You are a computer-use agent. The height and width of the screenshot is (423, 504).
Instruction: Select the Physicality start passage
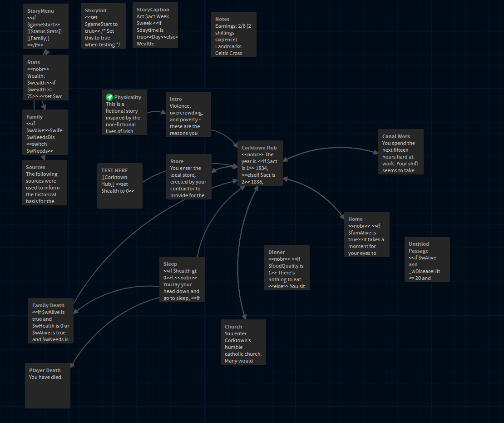tap(124, 113)
